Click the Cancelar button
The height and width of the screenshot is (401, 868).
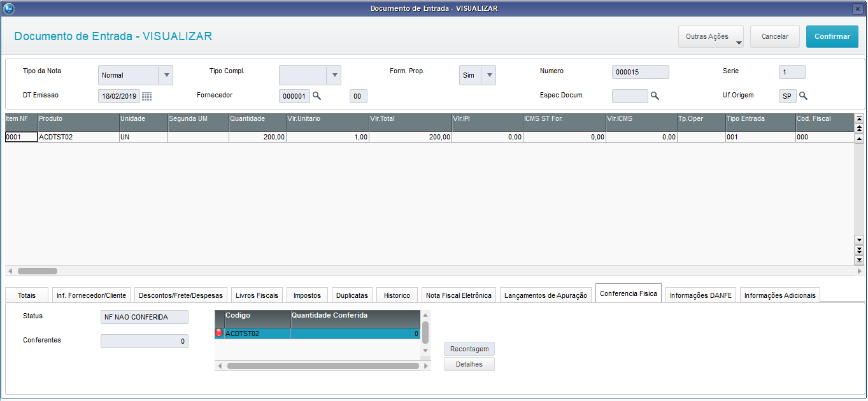[x=775, y=37]
